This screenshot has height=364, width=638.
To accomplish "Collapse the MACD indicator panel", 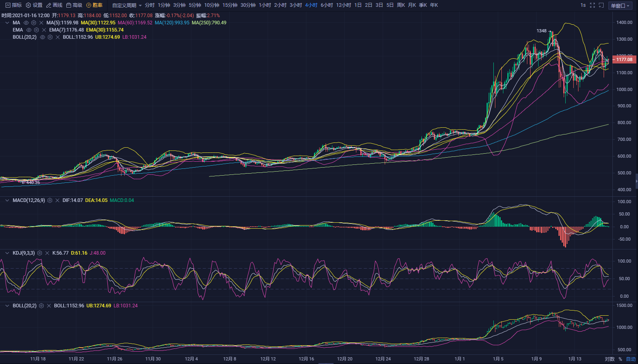I will [7, 200].
